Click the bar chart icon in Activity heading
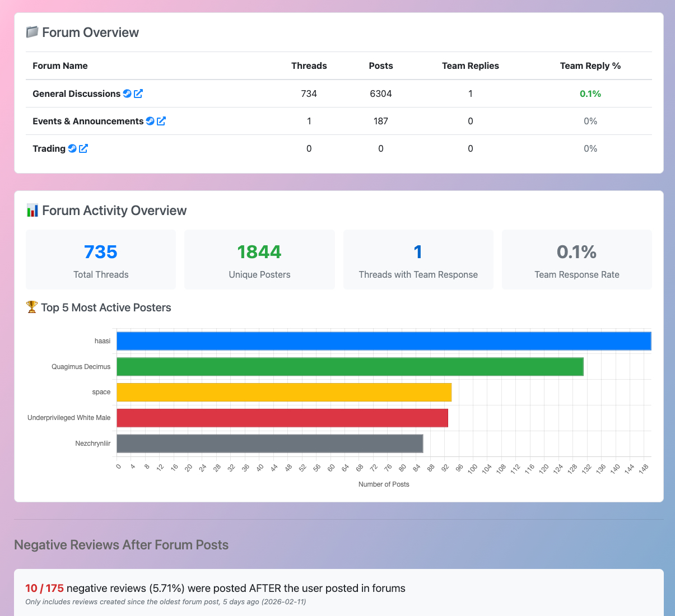Screen dimensions: 675x616 coord(32,211)
